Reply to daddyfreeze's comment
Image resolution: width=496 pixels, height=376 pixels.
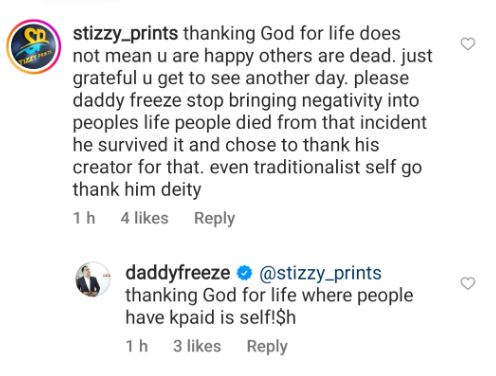coord(267,346)
